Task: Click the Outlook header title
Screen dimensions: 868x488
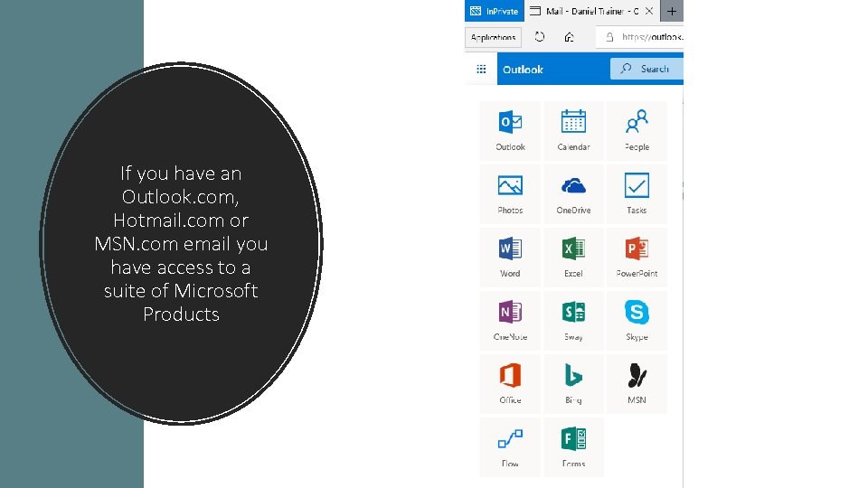Action: pos(523,70)
